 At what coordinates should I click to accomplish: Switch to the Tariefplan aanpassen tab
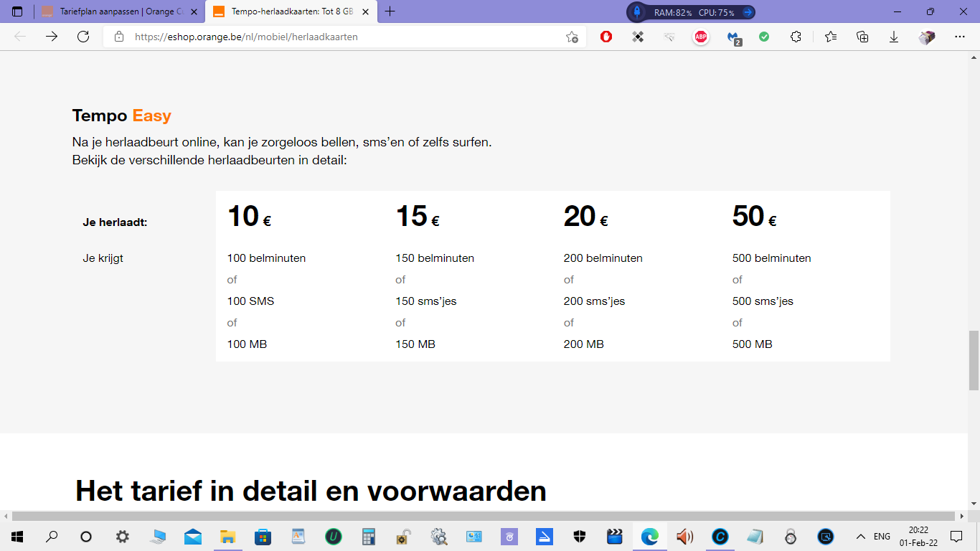(x=115, y=11)
